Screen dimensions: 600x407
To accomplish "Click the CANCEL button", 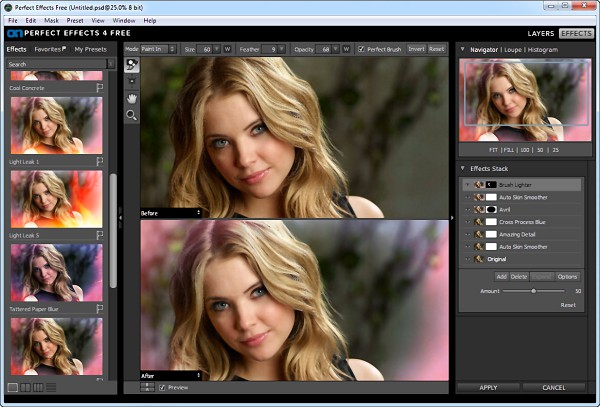I will (x=554, y=387).
